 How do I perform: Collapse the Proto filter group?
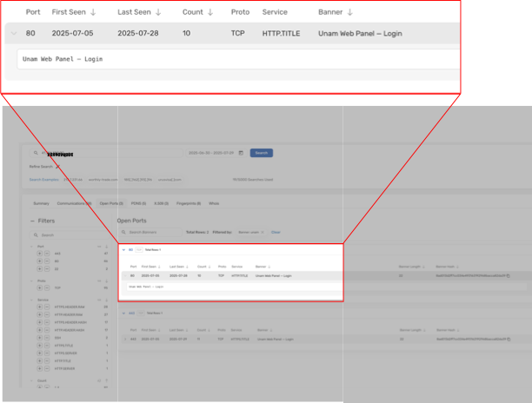[31, 281]
